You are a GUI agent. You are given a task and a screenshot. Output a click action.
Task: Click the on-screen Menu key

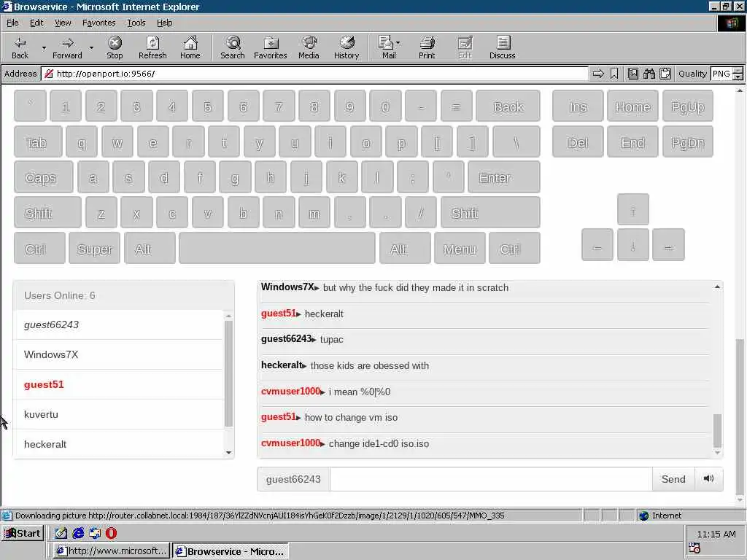point(460,248)
